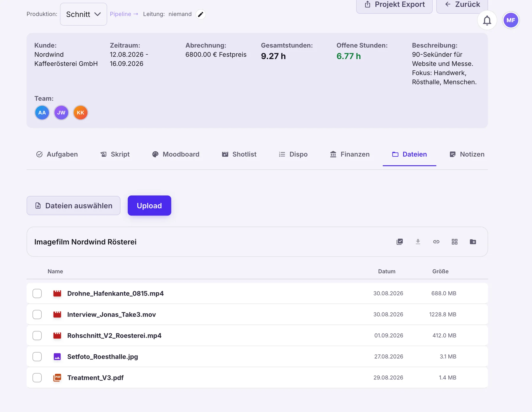Open the Produktion Schnitt dropdown
The image size is (532, 412).
pos(83,14)
